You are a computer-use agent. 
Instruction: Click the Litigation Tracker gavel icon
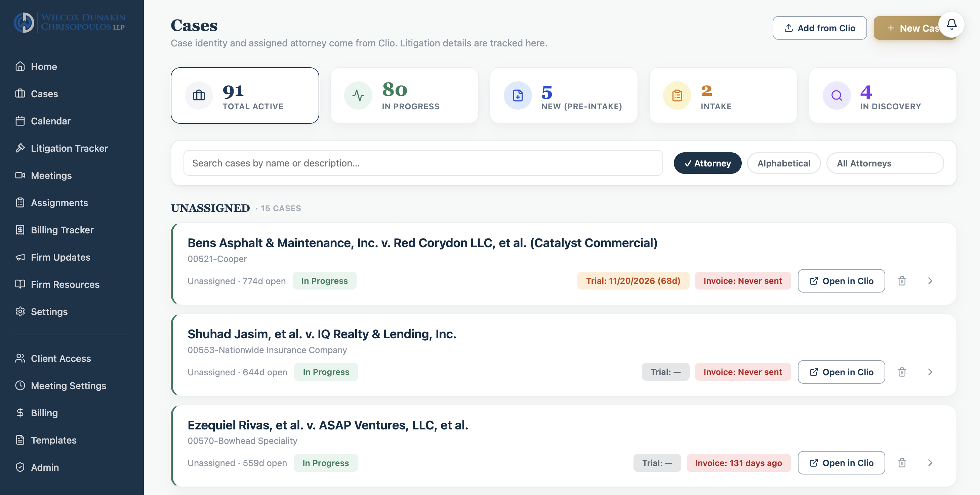(x=20, y=148)
